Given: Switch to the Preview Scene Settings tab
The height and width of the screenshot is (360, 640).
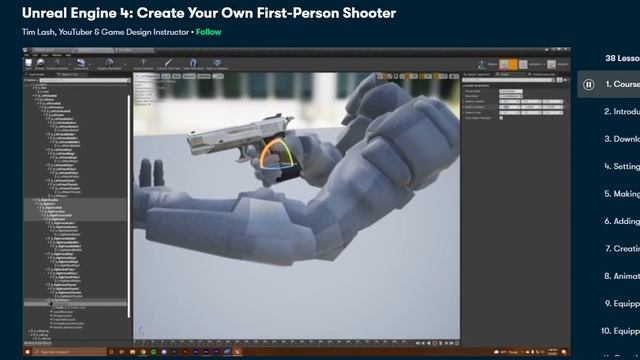Looking at the screenshot, I should pos(543,74).
